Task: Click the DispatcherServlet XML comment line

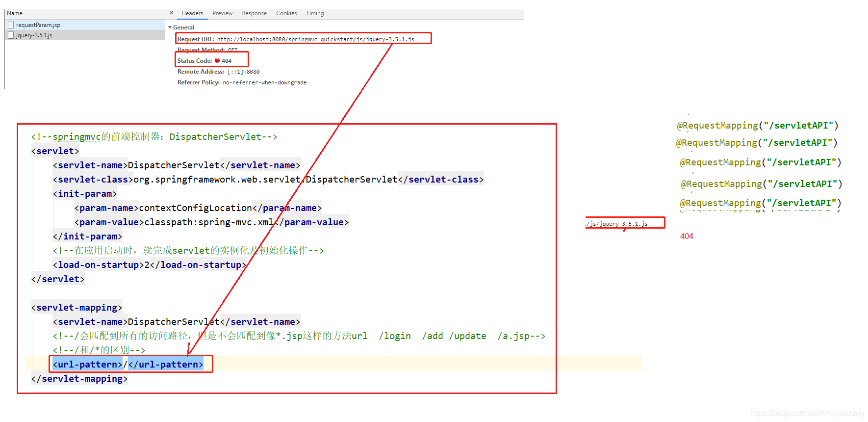Action: [154, 137]
